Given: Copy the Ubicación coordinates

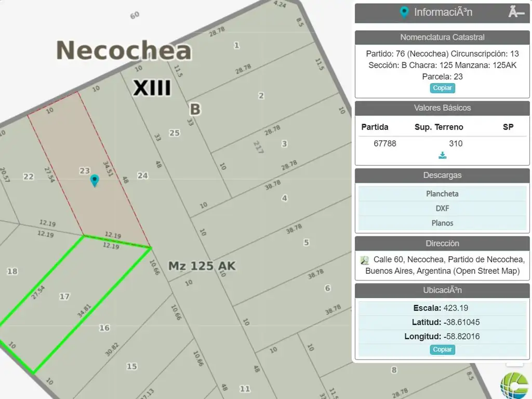Looking at the screenshot, I should [x=442, y=350].
